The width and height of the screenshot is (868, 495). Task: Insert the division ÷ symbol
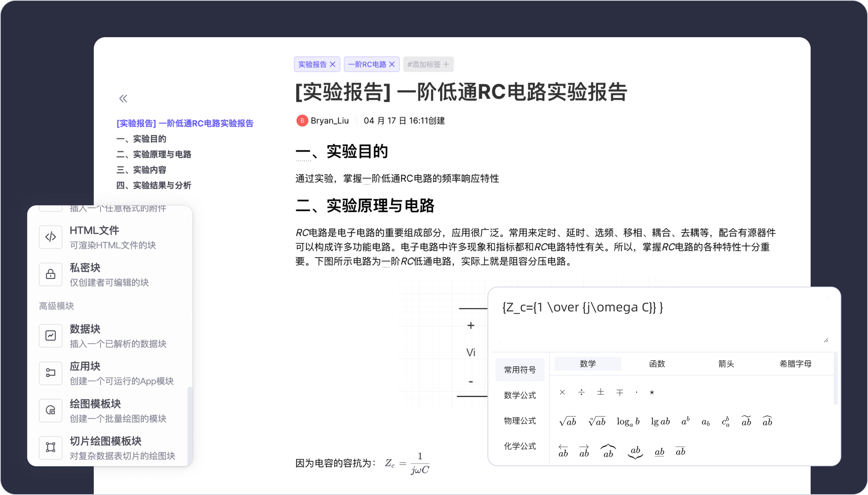581,392
